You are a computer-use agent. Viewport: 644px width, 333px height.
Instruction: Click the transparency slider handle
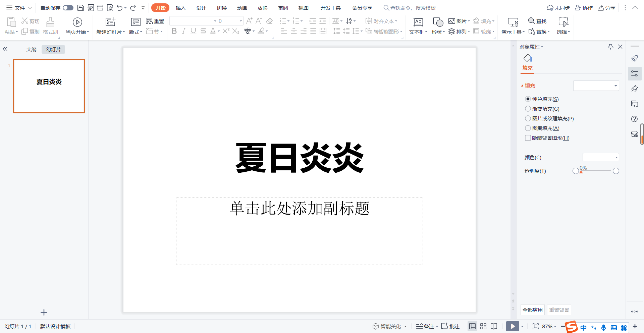pos(581,172)
